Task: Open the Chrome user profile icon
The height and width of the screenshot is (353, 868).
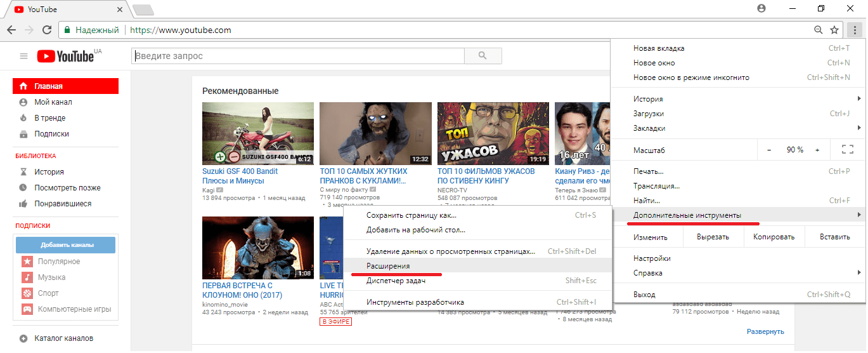Action: tap(761, 8)
